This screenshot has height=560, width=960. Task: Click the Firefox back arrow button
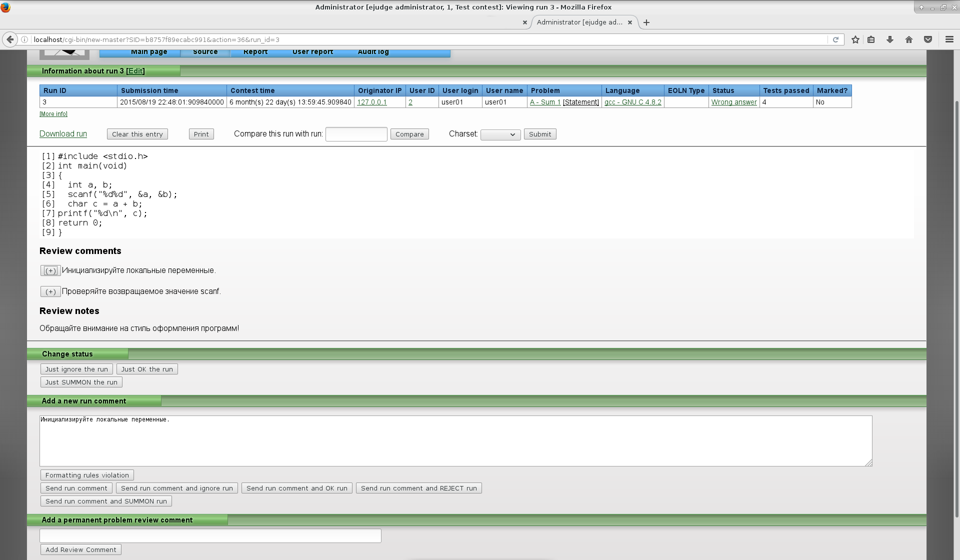click(x=10, y=39)
